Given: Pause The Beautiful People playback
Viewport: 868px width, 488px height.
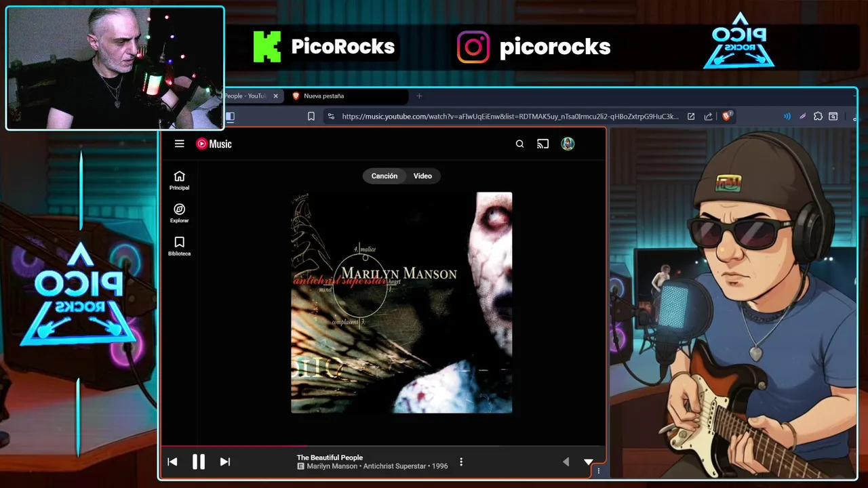Looking at the screenshot, I should (198, 462).
